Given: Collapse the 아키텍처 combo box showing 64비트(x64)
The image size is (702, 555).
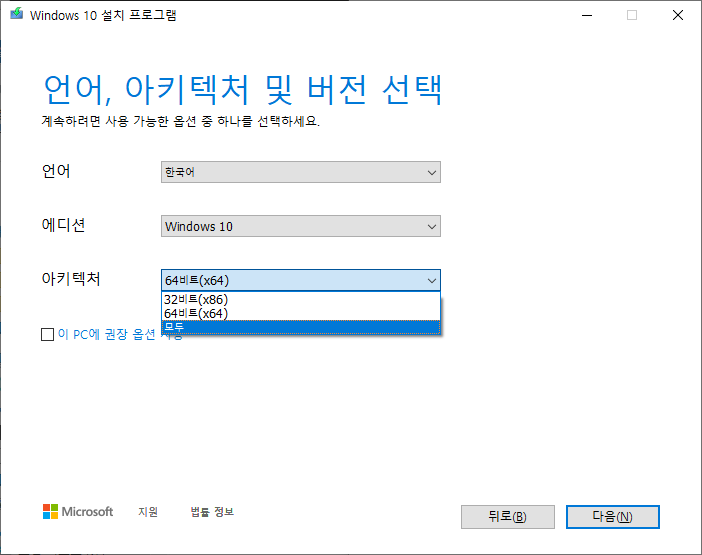Looking at the screenshot, I should 301,281.
